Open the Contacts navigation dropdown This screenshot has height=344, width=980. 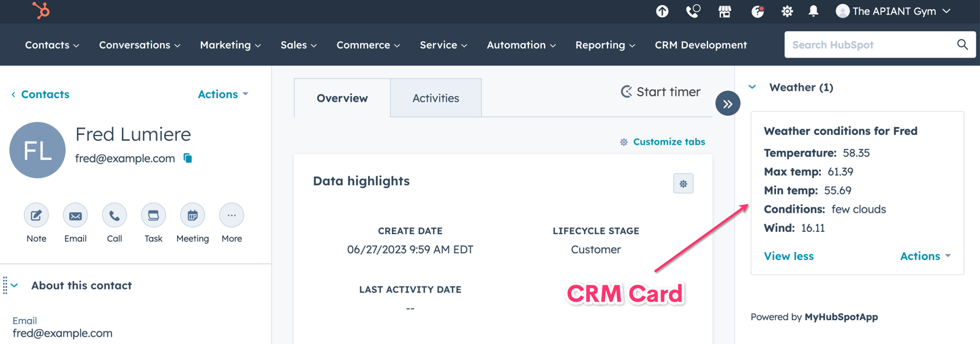point(52,45)
